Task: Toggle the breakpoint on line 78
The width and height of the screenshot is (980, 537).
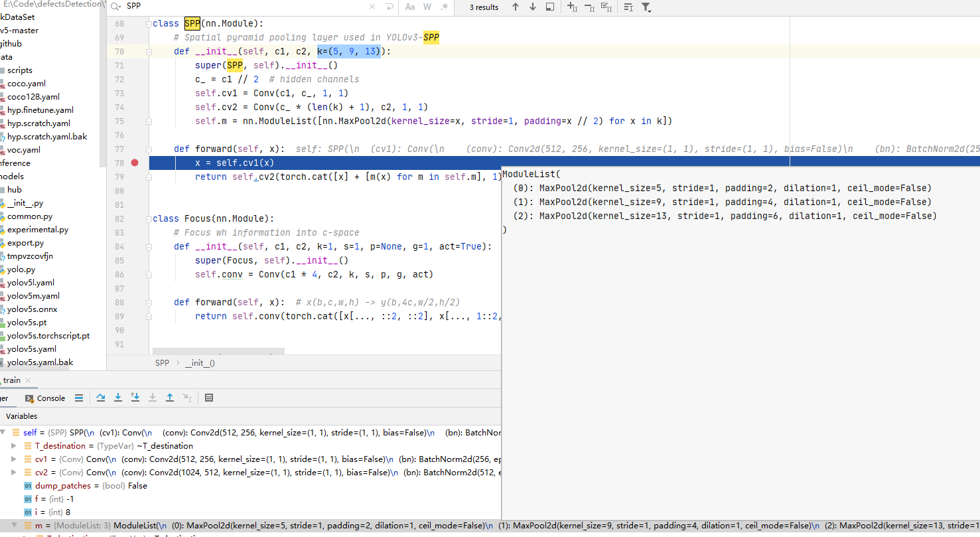Action: [135, 163]
